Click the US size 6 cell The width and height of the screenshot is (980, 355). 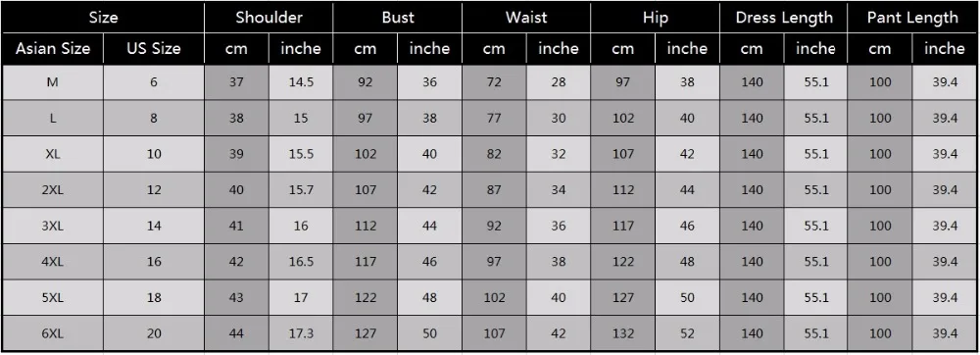point(154,81)
